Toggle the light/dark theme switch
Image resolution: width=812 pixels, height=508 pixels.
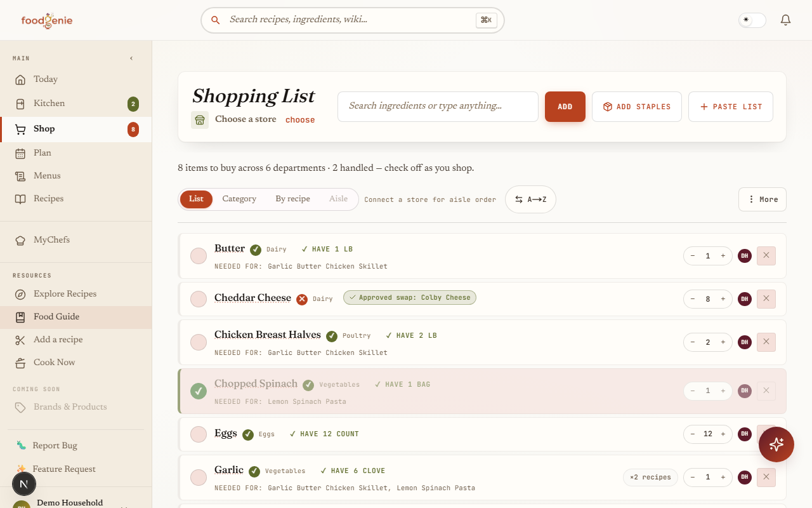tap(752, 20)
